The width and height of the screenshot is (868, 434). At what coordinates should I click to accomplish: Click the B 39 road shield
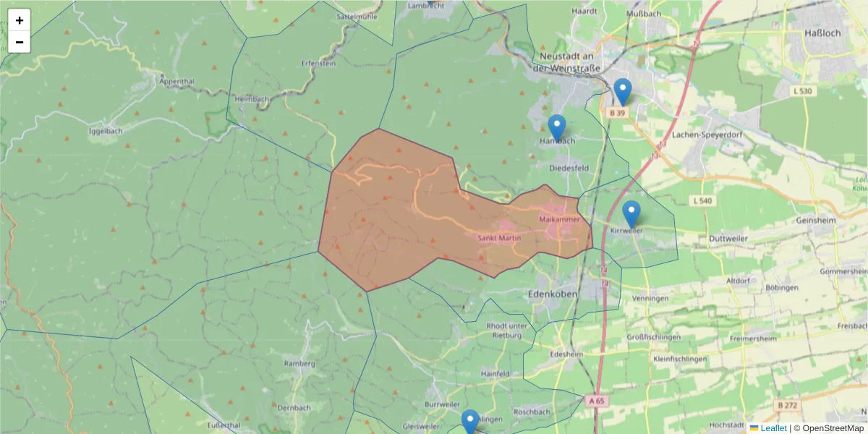click(616, 112)
